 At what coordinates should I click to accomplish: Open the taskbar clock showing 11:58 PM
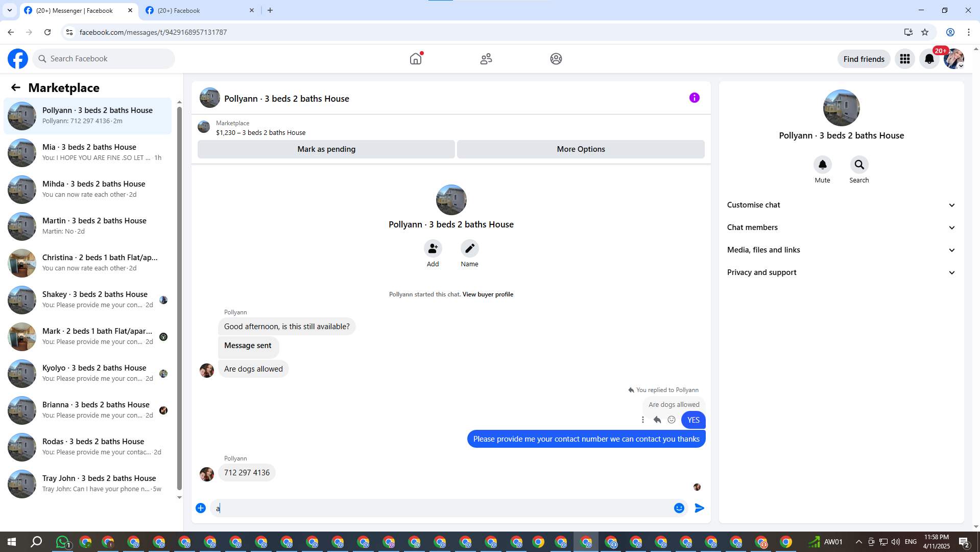pyautogui.click(x=936, y=542)
